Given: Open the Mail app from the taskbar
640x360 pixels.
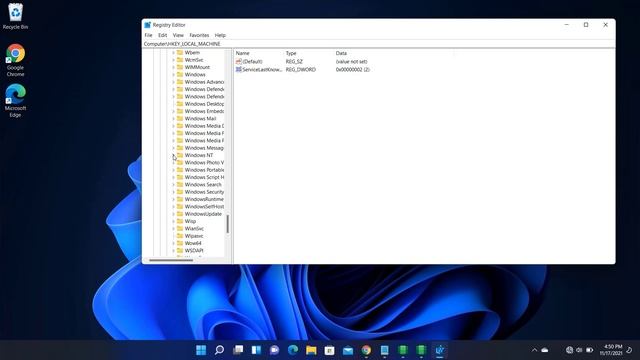Looking at the screenshot, I should 348,350.
